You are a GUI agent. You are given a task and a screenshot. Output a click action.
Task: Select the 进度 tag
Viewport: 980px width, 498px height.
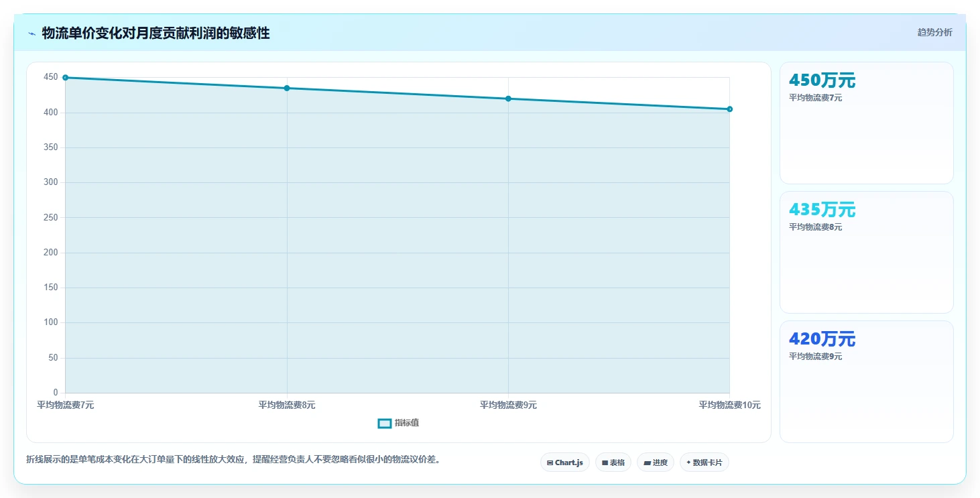[656, 462]
